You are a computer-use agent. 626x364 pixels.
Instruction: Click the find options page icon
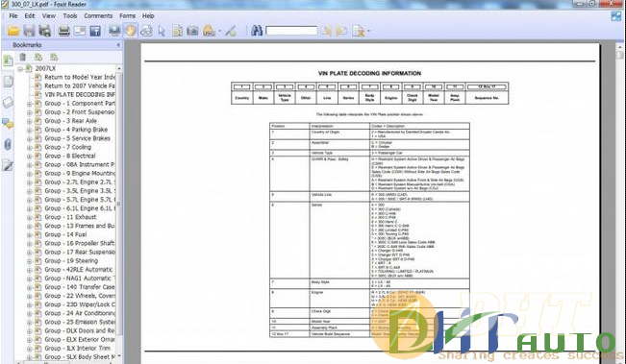358,31
